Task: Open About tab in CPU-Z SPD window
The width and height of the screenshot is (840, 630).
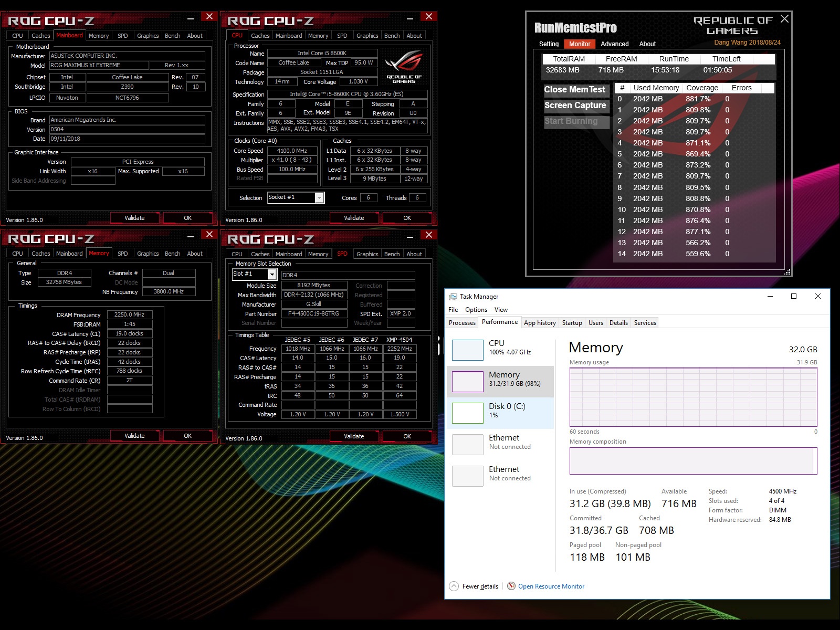Action: [x=414, y=254]
